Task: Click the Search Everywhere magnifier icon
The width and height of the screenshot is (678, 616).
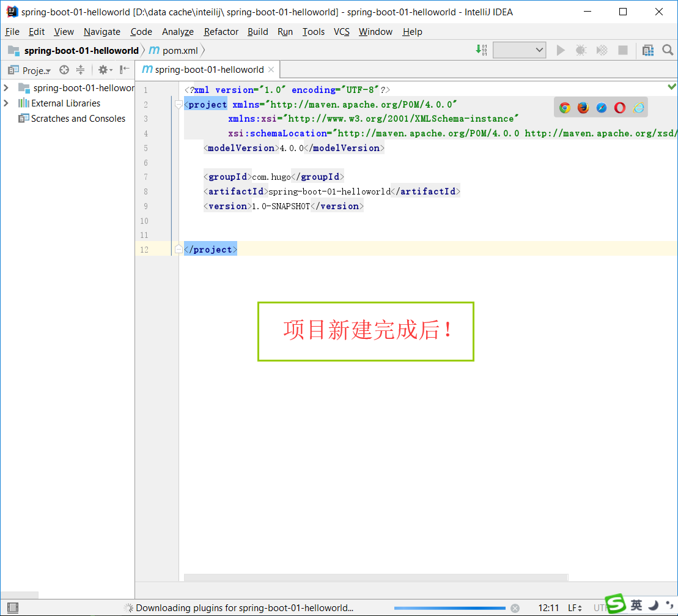Action: click(x=668, y=50)
